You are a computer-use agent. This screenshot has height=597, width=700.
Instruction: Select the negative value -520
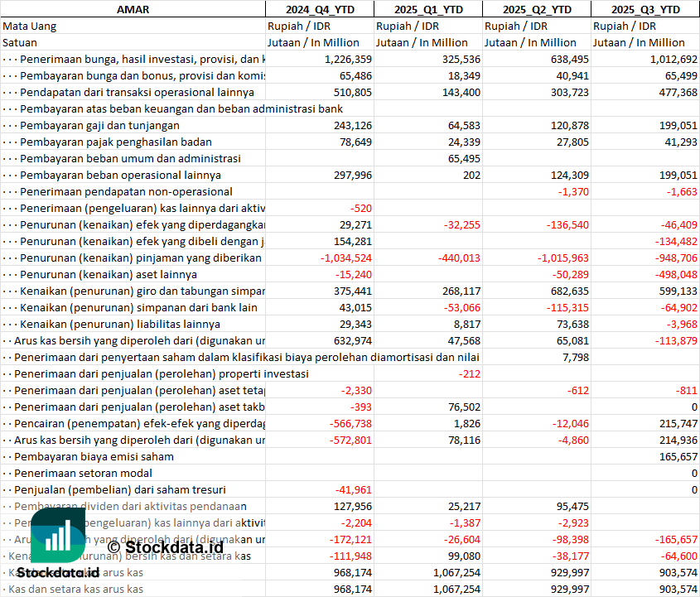pos(360,209)
